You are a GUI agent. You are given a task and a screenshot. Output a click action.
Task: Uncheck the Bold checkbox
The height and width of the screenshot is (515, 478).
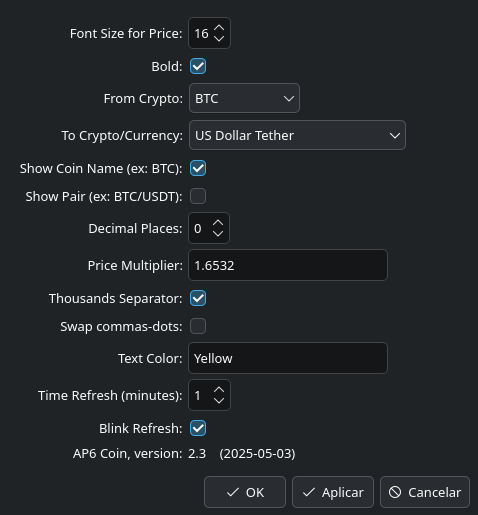pos(198,66)
